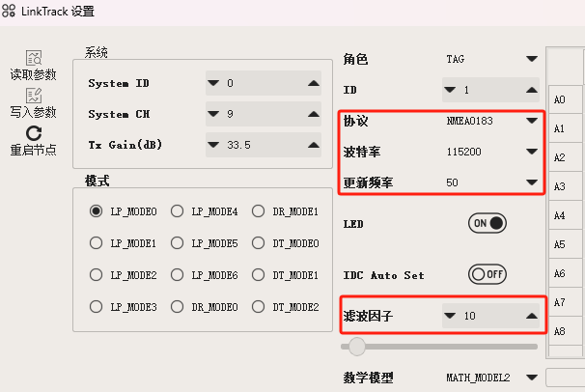Screen dimensions: 585x392
Task: Click the System CH value field
Action: tap(264, 114)
